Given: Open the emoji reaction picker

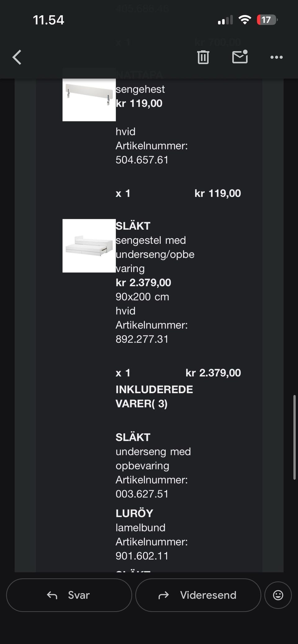Looking at the screenshot, I should point(278,595).
